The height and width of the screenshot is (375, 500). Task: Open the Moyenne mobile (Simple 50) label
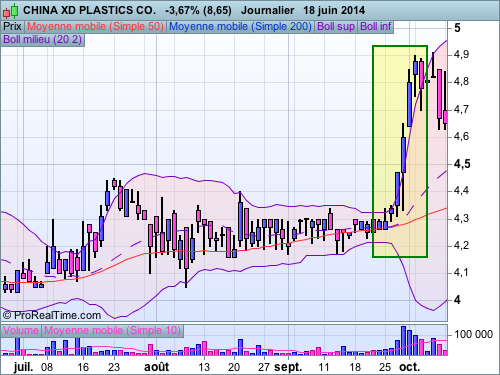click(96, 26)
